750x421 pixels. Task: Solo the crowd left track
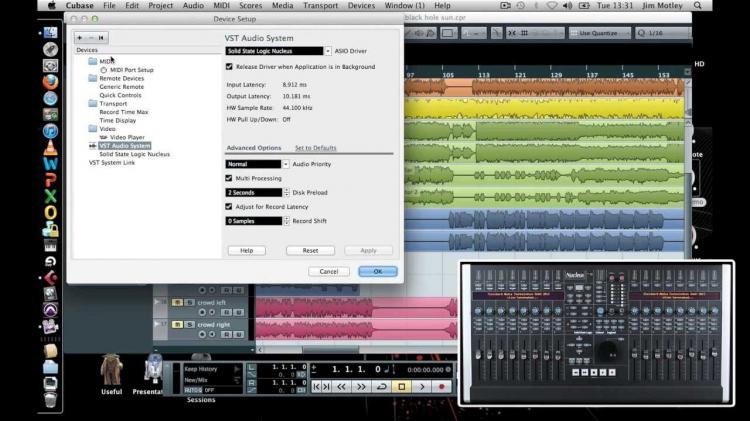coord(189,302)
